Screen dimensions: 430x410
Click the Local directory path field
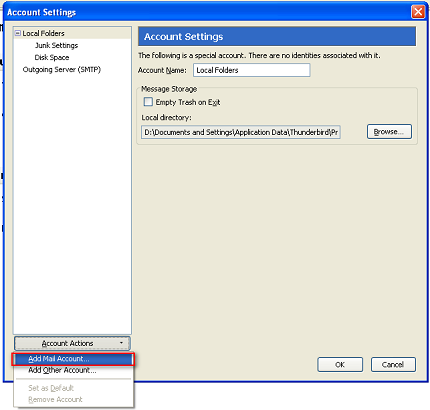tap(241, 132)
